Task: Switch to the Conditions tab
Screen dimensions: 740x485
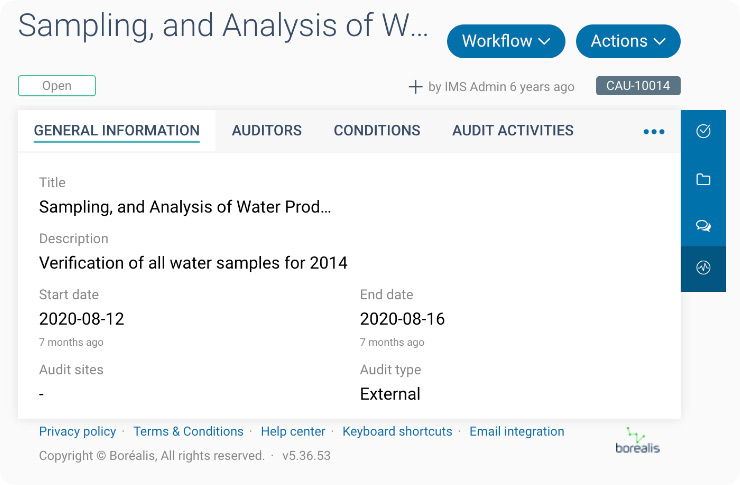Action: click(377, 130)
